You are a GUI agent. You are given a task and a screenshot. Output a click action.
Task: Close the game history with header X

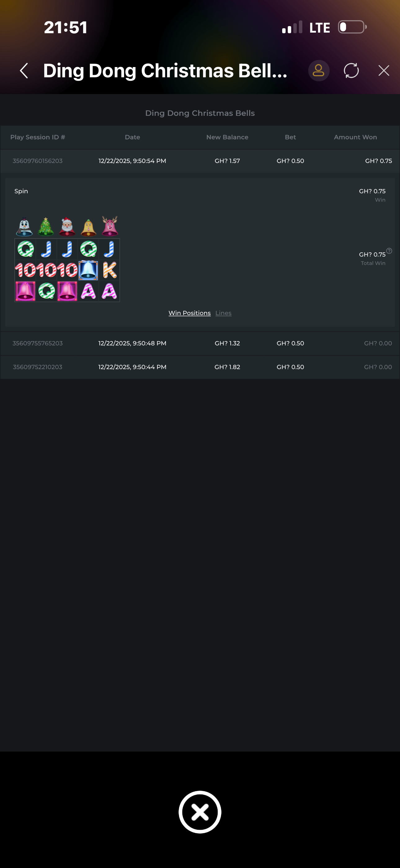coord(384,71)
